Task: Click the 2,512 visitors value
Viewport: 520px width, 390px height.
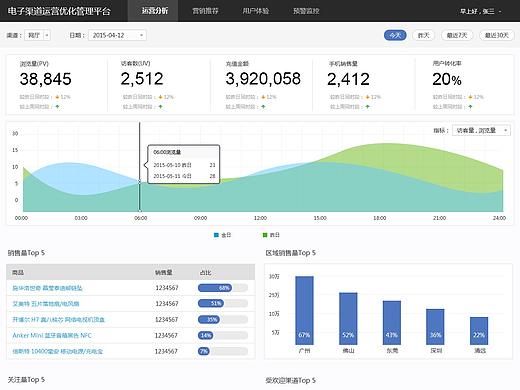Action: 142,79
